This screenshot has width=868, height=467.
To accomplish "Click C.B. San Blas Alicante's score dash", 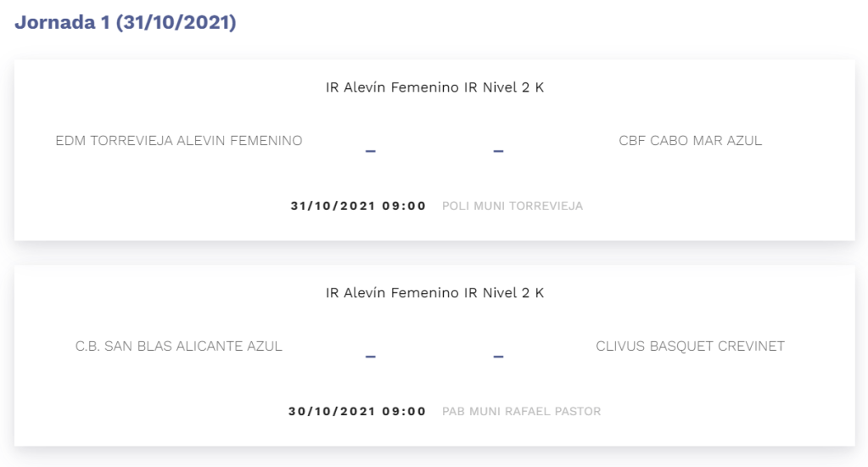I will 370,357.
